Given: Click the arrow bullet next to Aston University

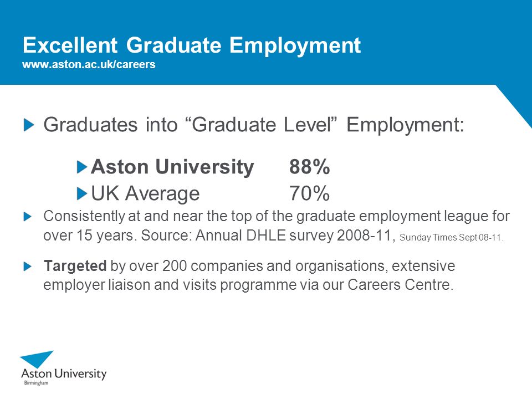Looking at the screenshot, I should [82, 167].
